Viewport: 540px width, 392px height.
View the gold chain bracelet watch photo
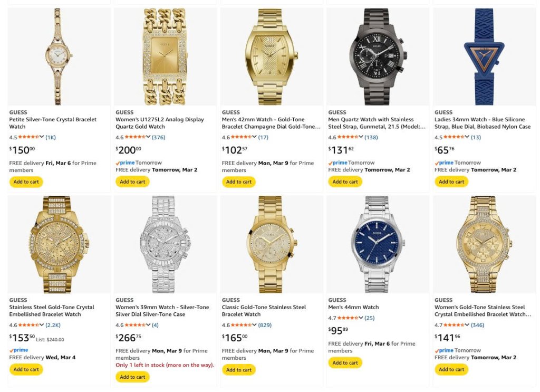click(x=165, y=57)
